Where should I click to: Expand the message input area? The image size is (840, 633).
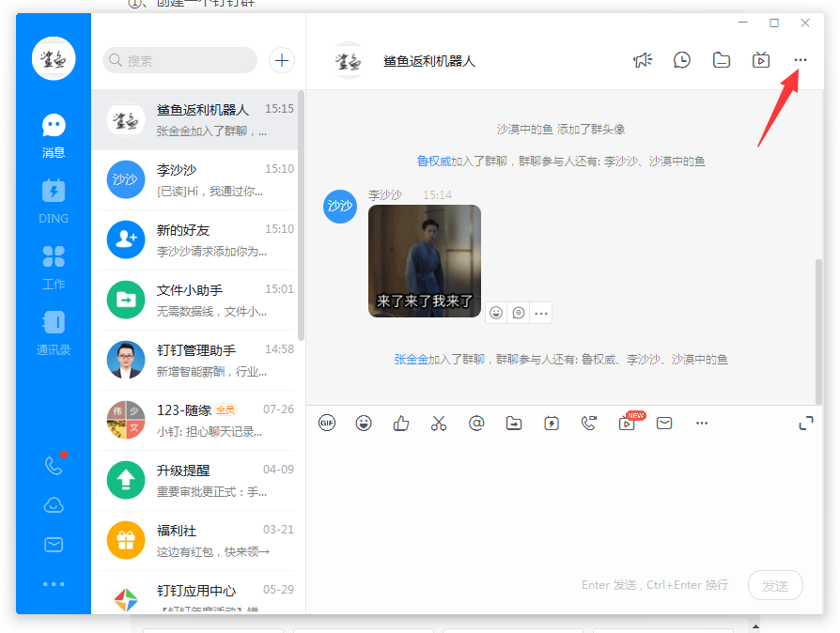coord(806,423)
